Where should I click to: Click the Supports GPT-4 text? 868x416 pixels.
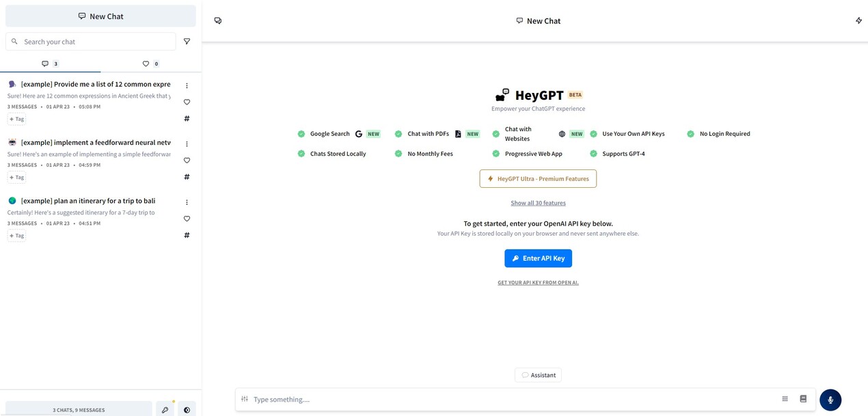click(623, 154)
